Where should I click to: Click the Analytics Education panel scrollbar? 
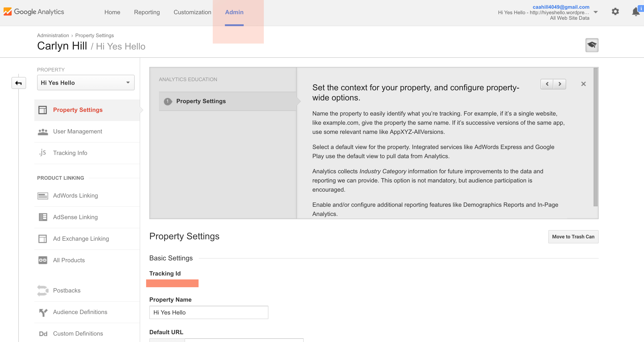pos(595,137)
